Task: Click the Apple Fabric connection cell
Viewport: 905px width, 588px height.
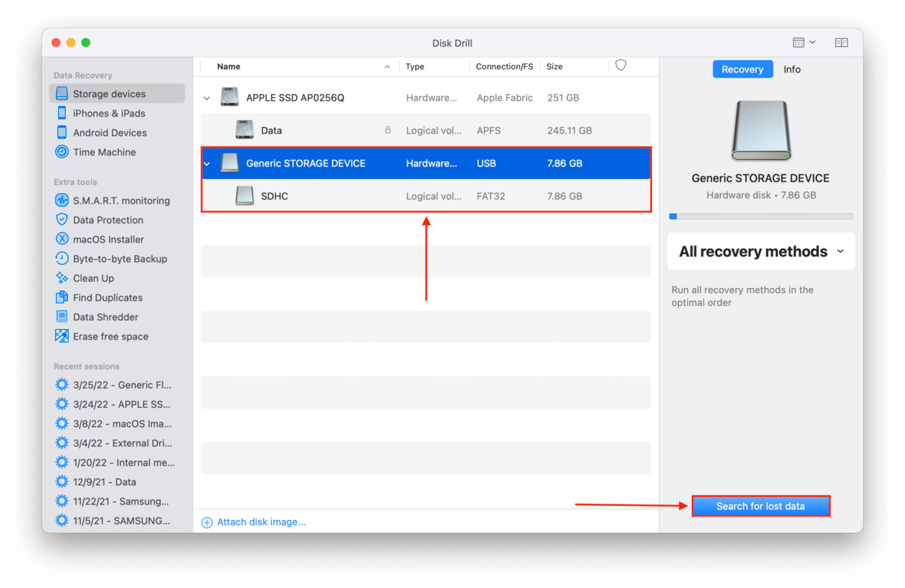Action: click(x=504, y=98)
